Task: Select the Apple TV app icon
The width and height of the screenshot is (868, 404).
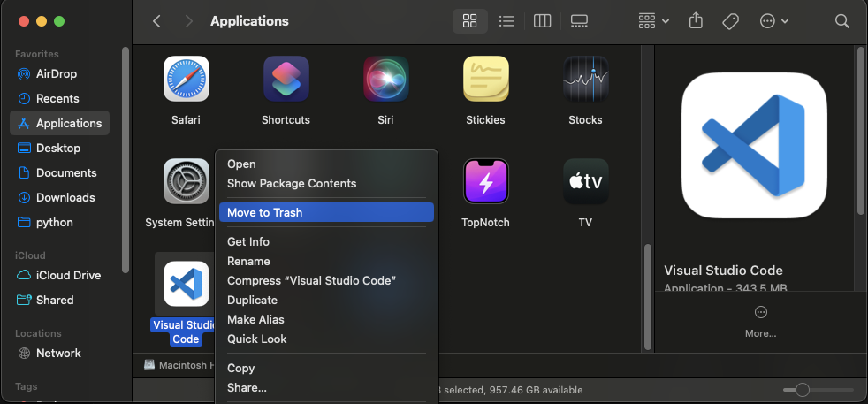Action: [x=586, y=181]
